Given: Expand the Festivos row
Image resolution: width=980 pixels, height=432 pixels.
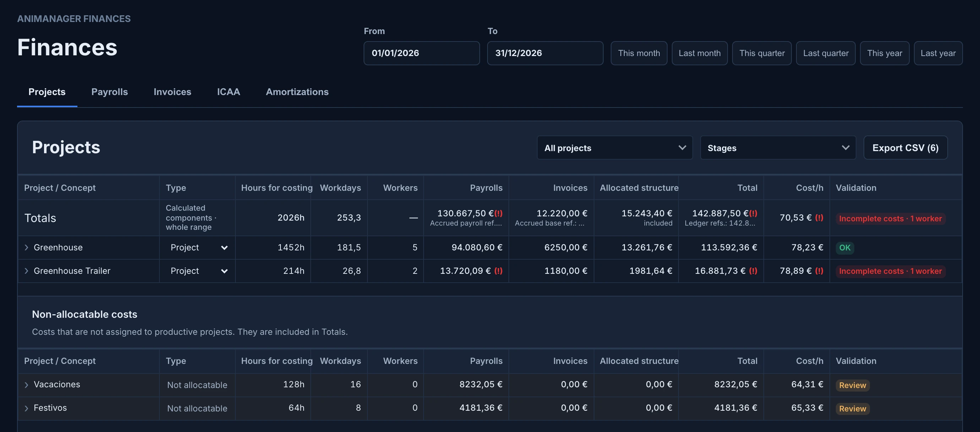Looking at the screenshot, I should tap(26, 409).
